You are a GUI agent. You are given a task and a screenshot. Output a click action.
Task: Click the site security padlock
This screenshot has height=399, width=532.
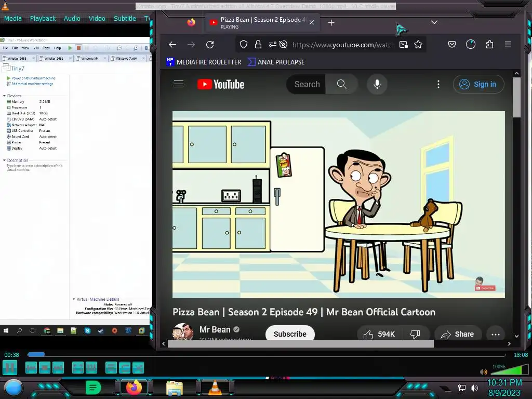click(258, 45)
